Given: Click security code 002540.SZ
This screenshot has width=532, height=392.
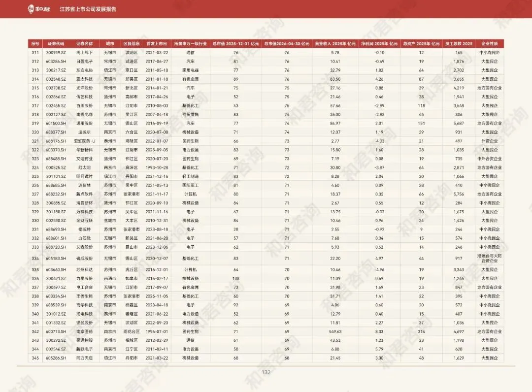Looking at the screenshot, I should (x=56, y=79).
